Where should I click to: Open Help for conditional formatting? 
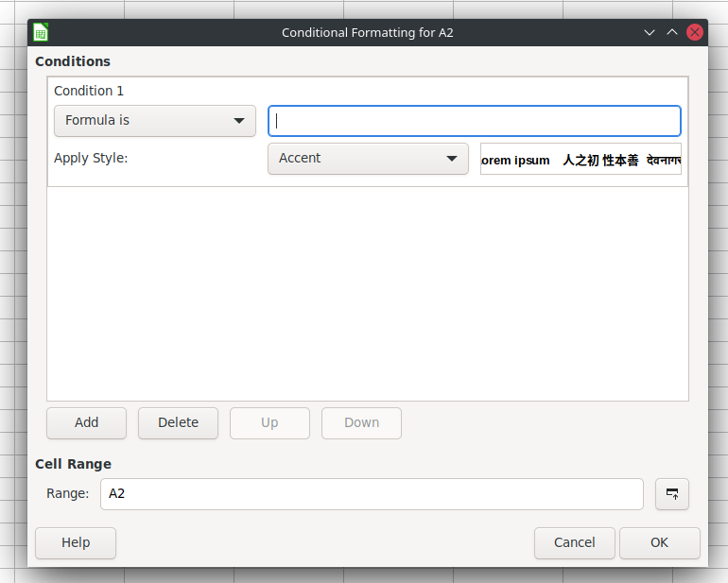(76, 542)
